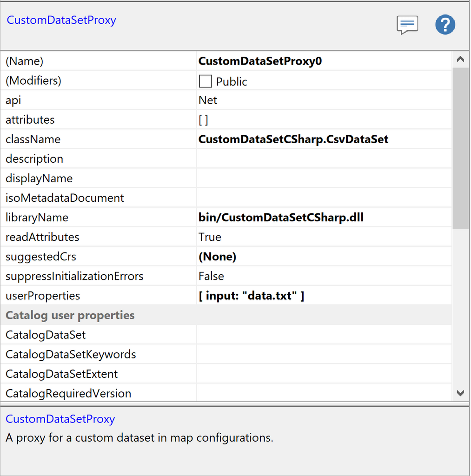Screen dimensions: 471x476
Task: Select the libraryName property label
Action: click(37, 218)
